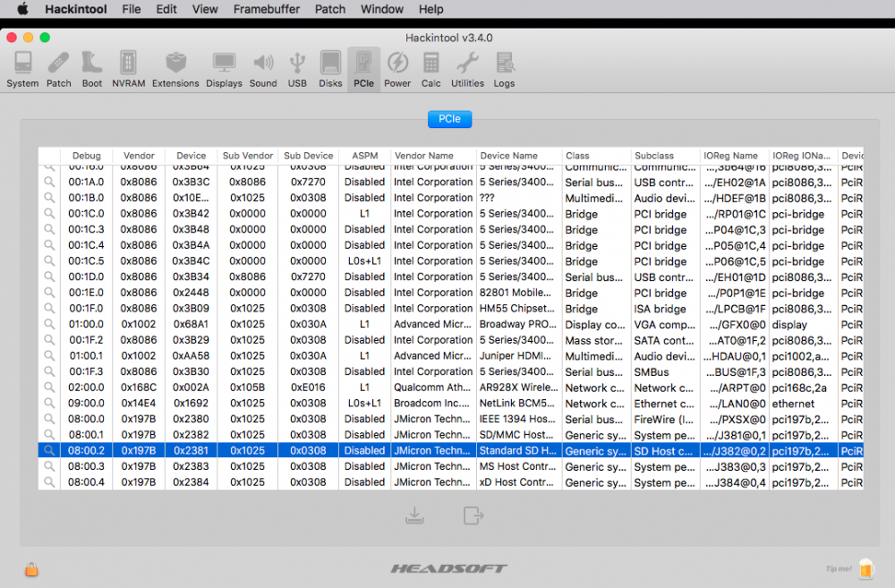Open the Patch toolbar section
Screen dimensions: 895x588
pos(59,70)
